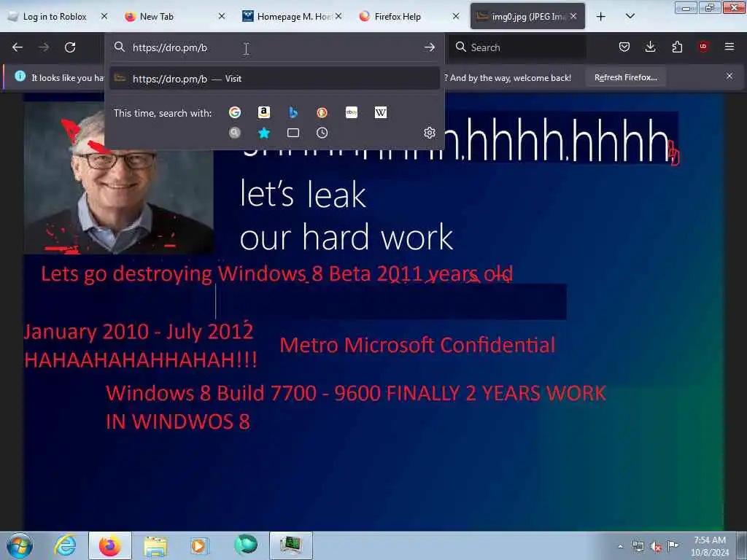The height and width of the screenshot is (560, 747).
Task: Open Windows Media Player from the taskbar
Action: pos(200,545)
